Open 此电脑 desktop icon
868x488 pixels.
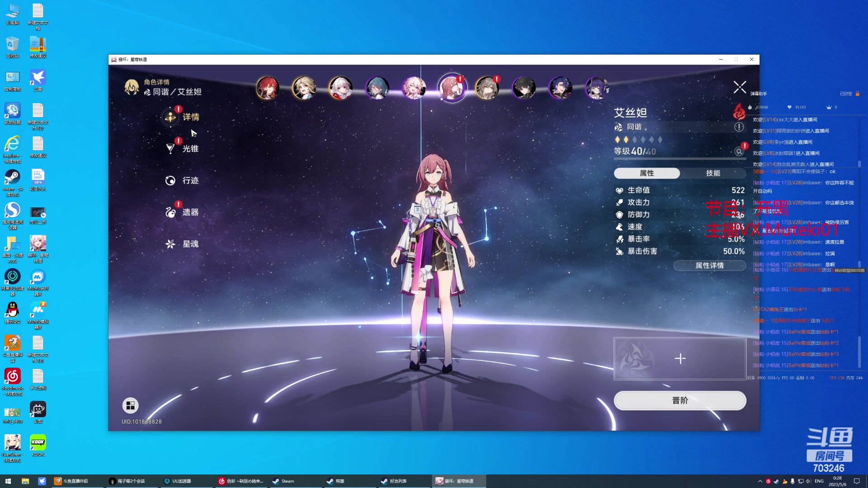tap(13, 14)
